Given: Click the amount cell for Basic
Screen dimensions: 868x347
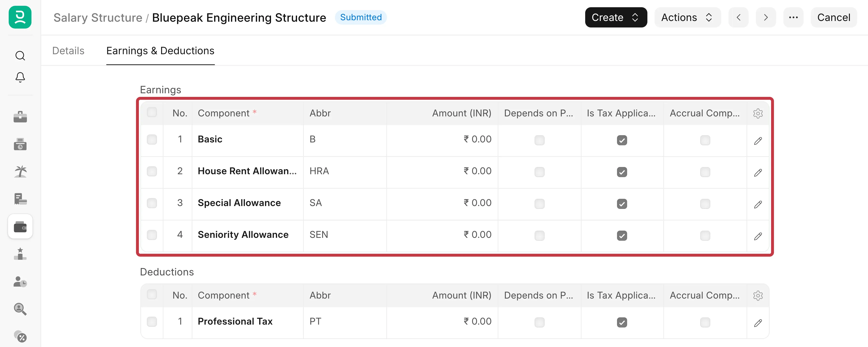Looking at the screenshot, I should tap(442, 140).
